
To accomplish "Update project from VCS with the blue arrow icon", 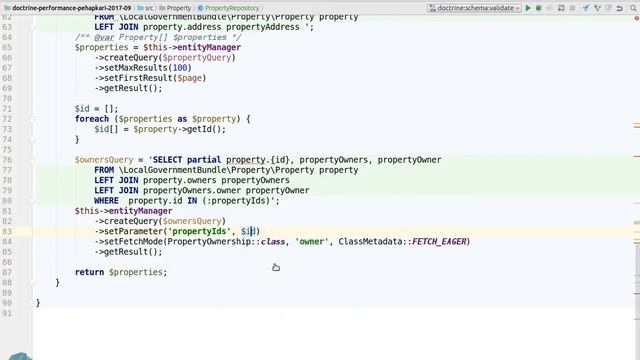I will click(x=586, y=8).
